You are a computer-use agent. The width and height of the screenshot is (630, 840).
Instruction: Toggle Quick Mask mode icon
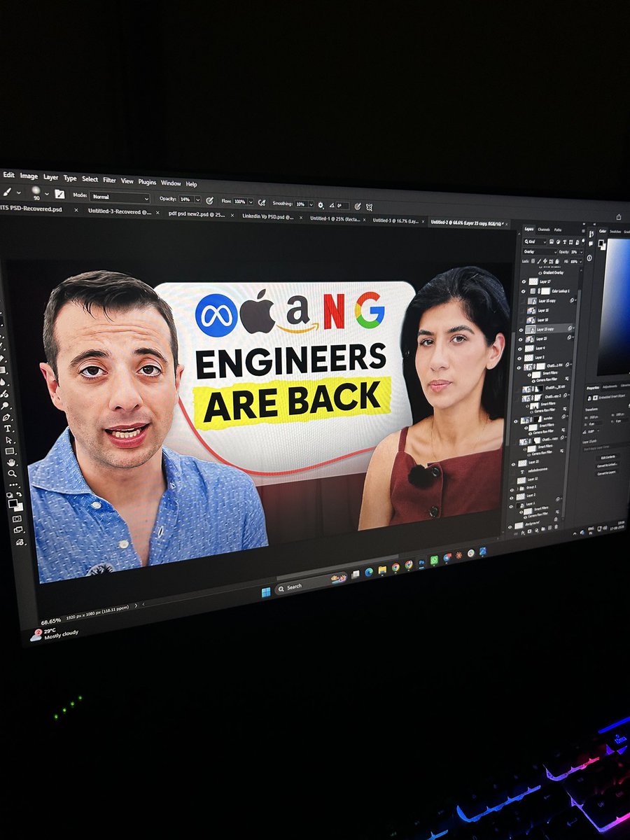[x=17, y=519]
